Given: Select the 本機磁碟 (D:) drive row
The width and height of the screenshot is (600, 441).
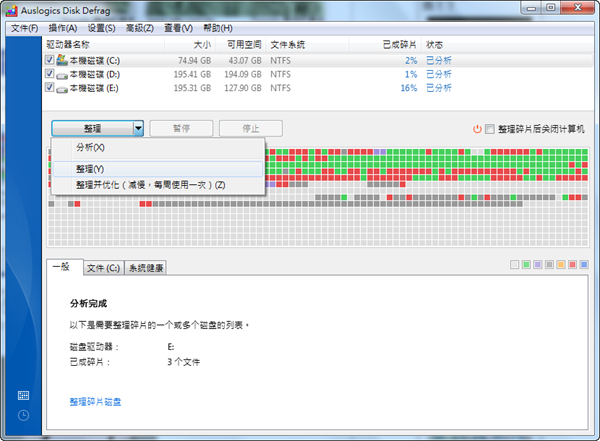Looking at the screenshot, I should pos(318,74).
